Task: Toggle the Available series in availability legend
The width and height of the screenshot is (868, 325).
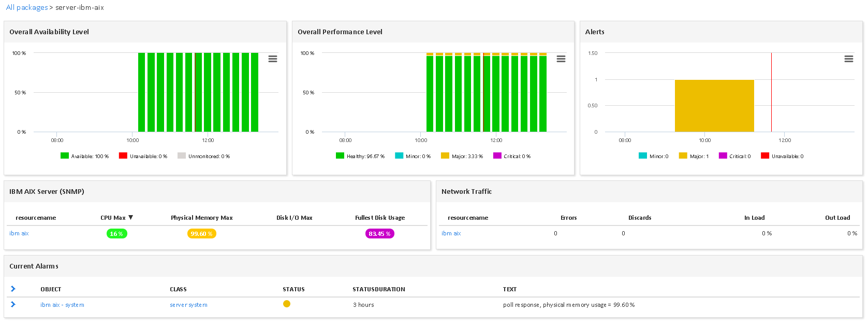Action: tap(85, 156)
